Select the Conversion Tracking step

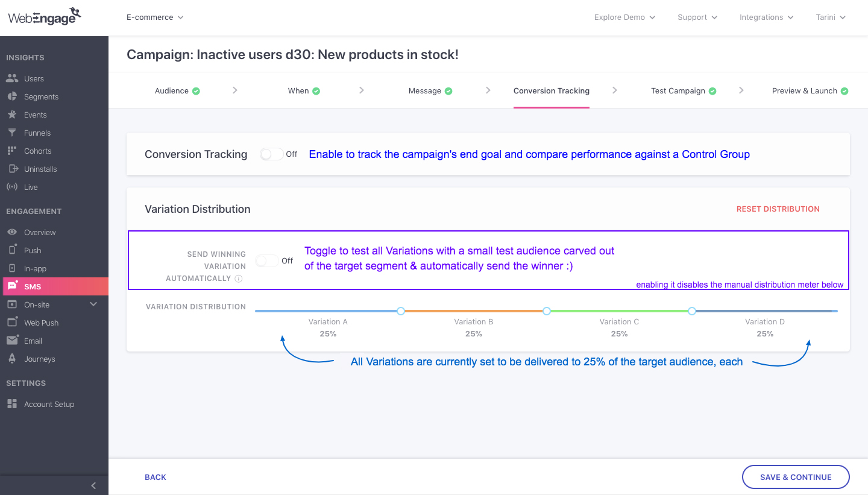click(x=552, y=91)
